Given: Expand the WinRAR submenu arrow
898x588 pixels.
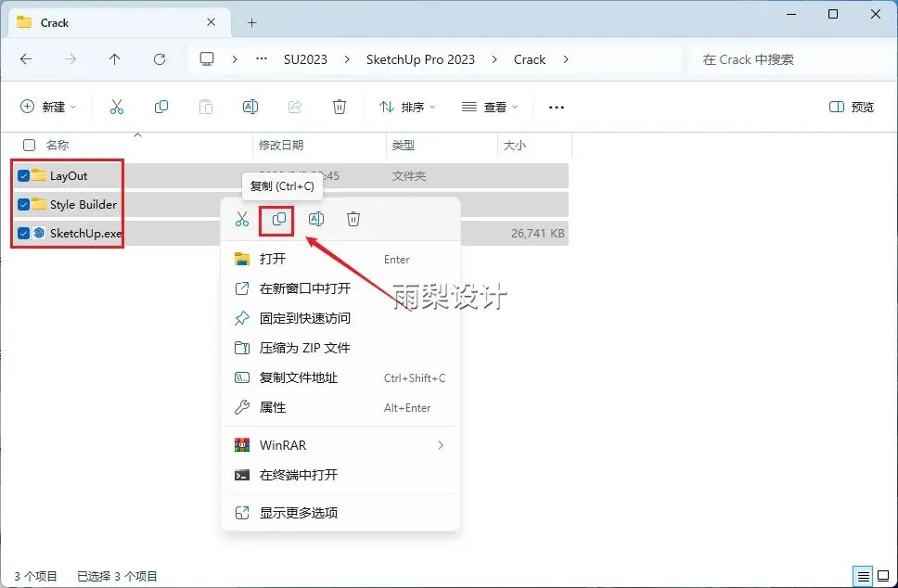Looking at the screenshot, I should pyautogui.click(x=441, y=445).
